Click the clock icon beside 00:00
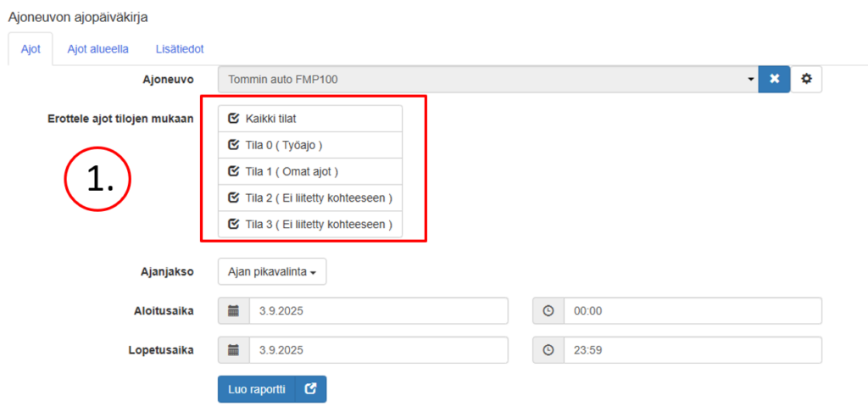 click(548, 311)
